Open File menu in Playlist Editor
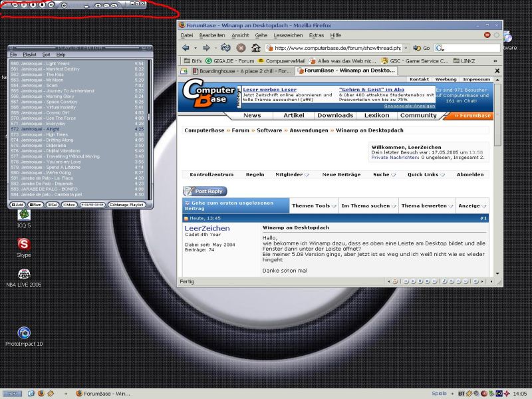 coord(13,55)
